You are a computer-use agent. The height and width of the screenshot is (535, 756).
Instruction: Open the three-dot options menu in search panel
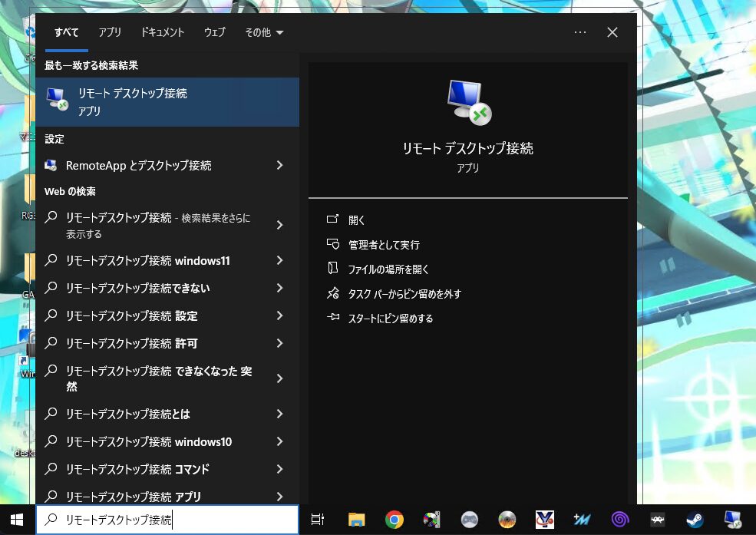(x=580, y=32)
